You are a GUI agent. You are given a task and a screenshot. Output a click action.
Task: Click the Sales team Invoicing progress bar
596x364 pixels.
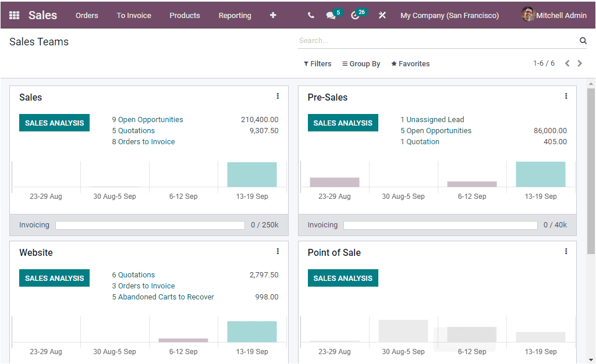click(150, 224)
